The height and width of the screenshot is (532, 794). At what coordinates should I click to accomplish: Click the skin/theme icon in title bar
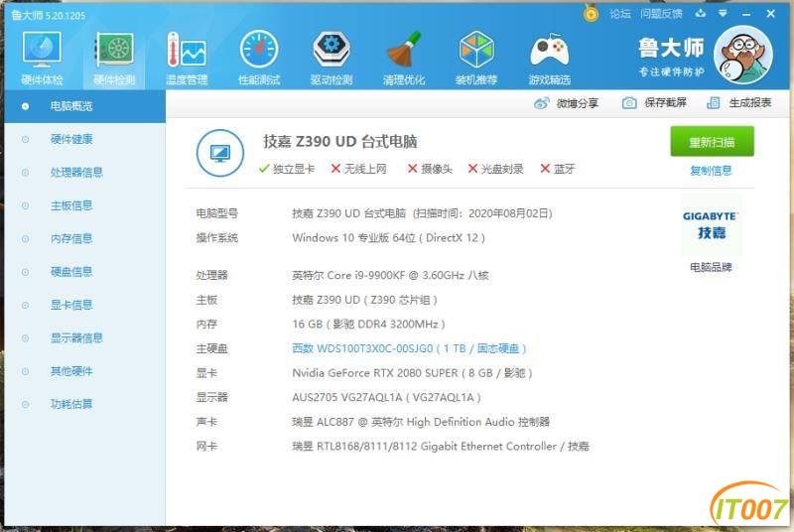(x=701, y=14)
